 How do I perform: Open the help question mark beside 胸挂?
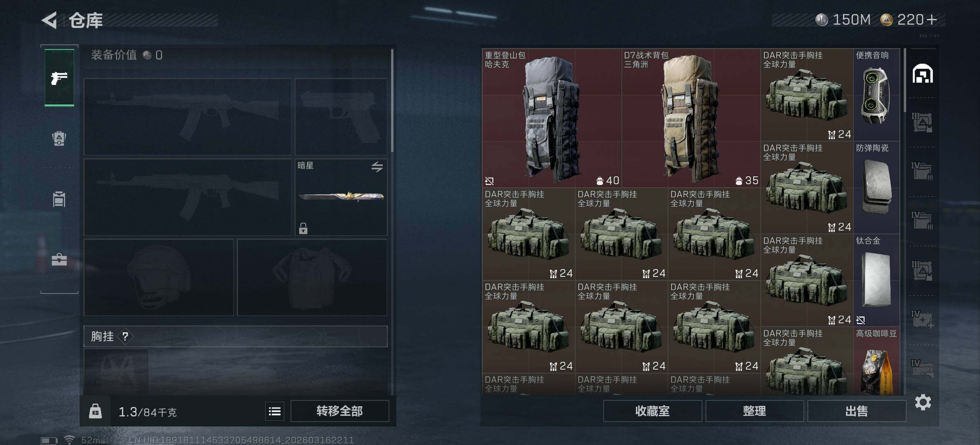[x=125, y=337]
